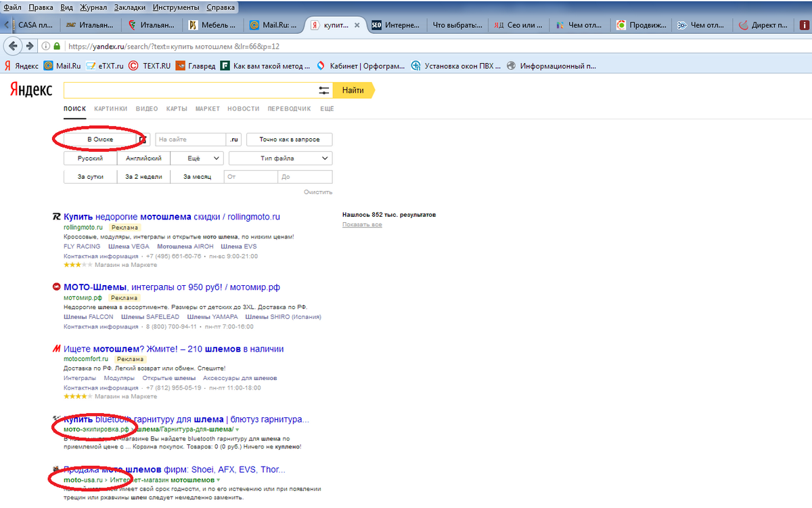Open the search settings sliders icon

(324, 91)
